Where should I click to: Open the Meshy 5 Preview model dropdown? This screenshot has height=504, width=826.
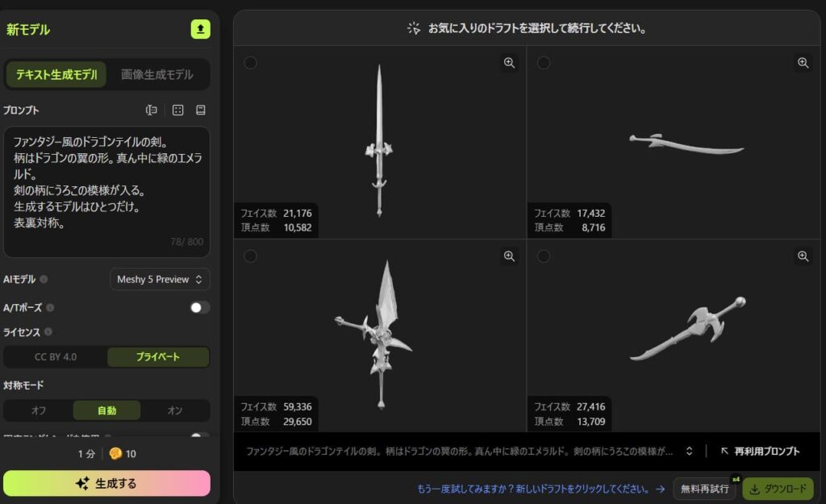pos(160,279)
